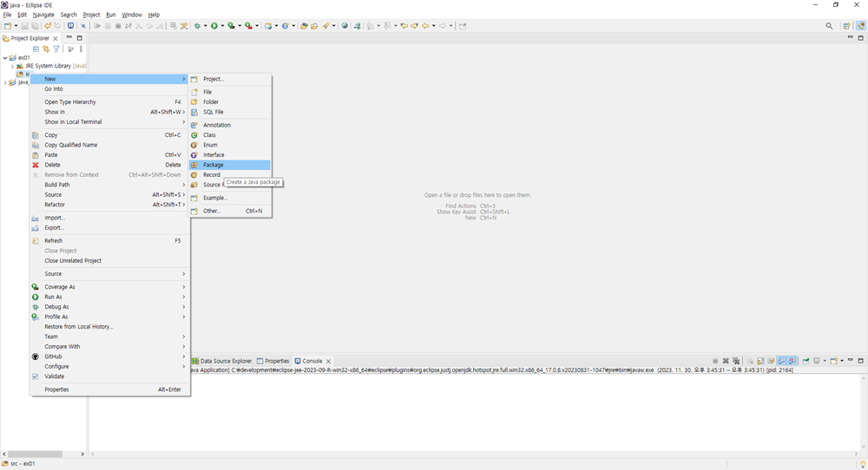Expand the Coverage As submenu
868x470 pixels.
coord(109,287)
